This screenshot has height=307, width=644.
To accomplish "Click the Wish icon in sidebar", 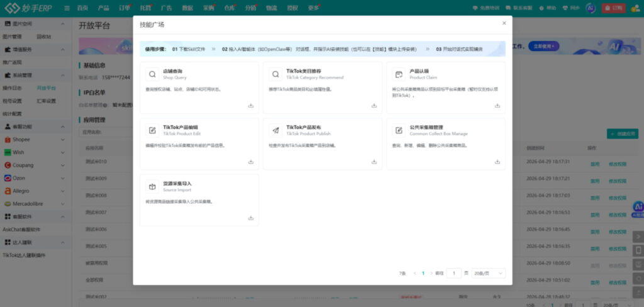I will point(8,152).
